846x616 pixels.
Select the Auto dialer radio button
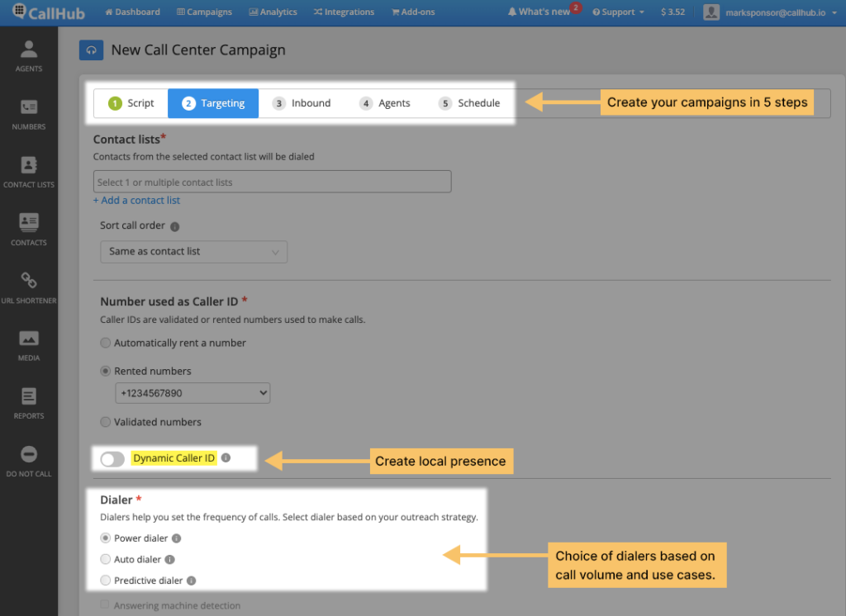pos(106,559)
